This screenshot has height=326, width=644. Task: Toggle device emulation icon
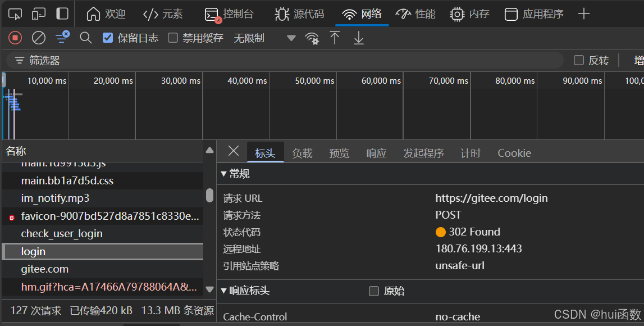pos(39,13)
